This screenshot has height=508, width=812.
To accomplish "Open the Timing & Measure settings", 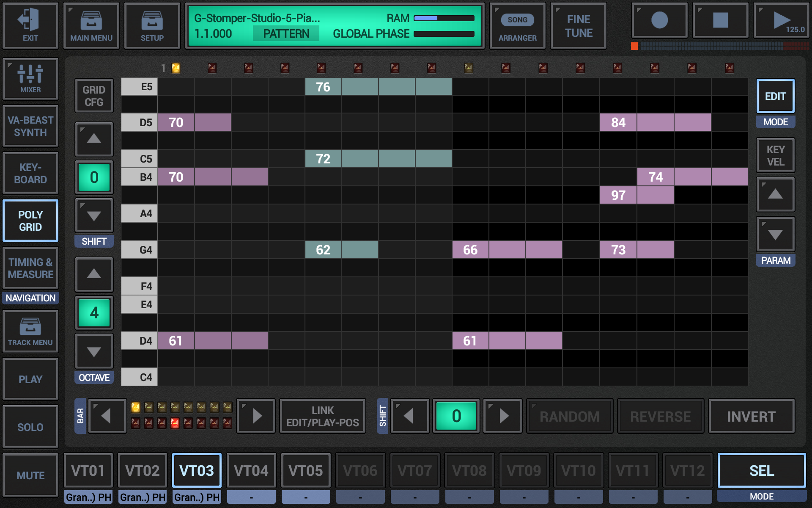I will pyautogui.click(x=30, y=268).
